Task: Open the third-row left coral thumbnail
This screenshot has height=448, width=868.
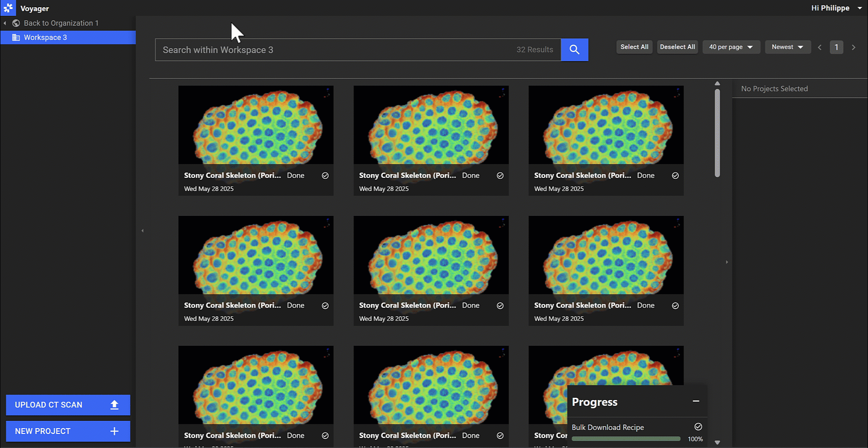Action: pos(256,385)
